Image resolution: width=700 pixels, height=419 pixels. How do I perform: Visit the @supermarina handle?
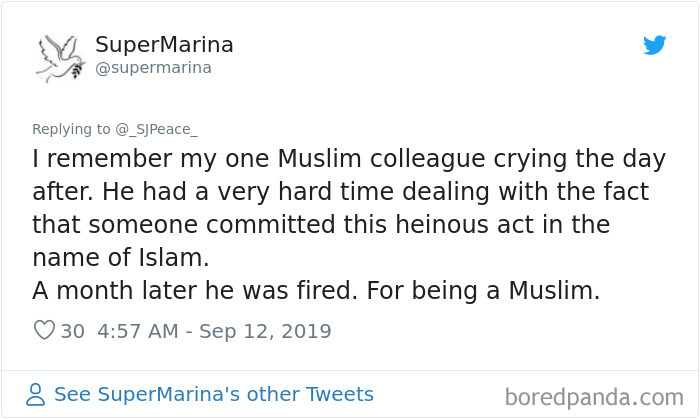tap(153, 68)
